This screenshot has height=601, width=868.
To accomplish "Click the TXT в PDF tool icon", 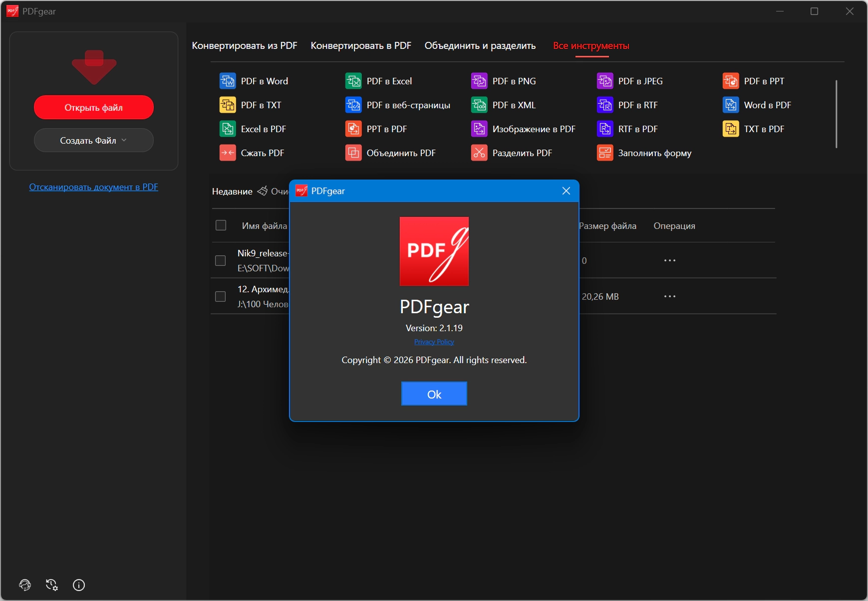I will click(731, 129).
